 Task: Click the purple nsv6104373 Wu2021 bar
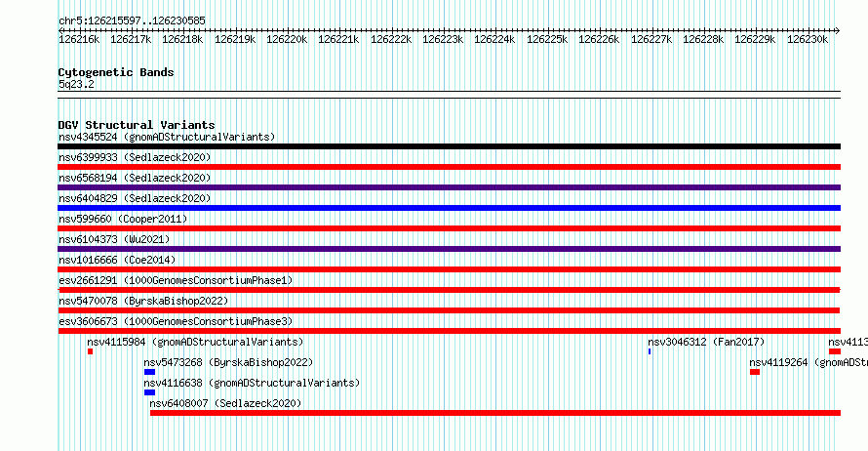click(x=449, y=249)
